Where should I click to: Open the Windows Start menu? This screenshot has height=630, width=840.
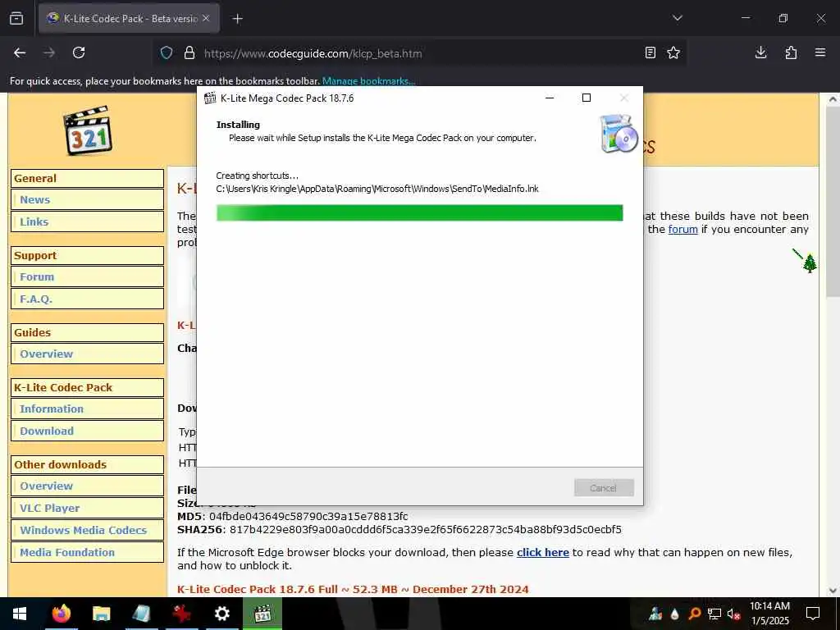(20, 614)
